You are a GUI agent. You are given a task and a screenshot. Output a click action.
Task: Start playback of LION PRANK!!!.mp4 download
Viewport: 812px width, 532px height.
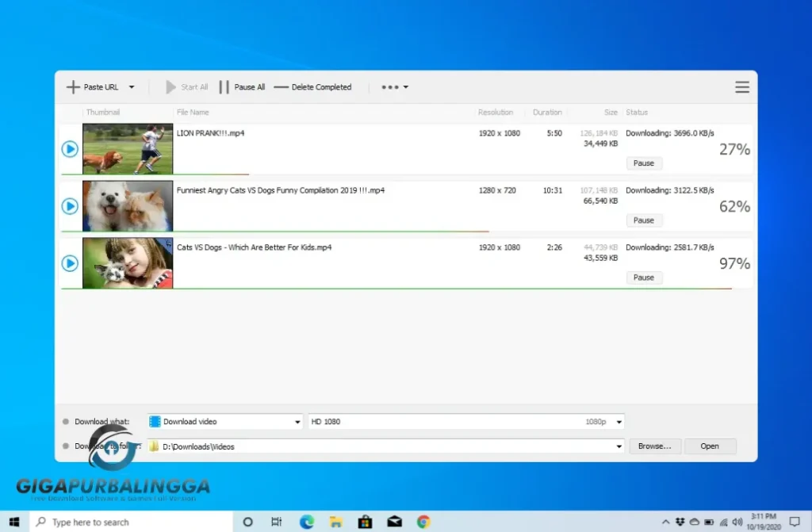coord(69,149)
